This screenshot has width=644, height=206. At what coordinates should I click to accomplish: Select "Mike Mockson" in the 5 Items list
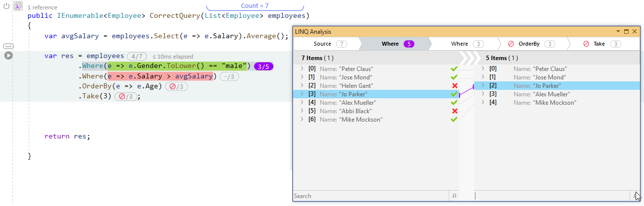(x=555, y=102)
